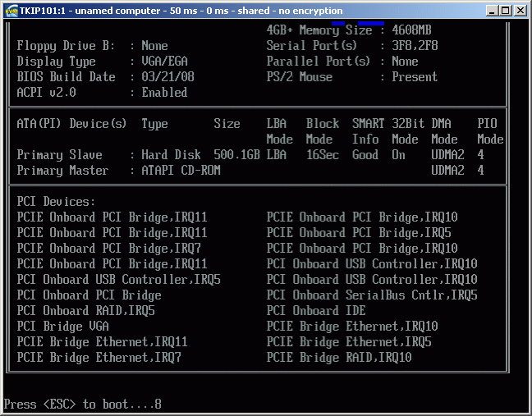Click the 'PCI Onboard RAID,IRQ5' entry
The width and height of the screenshot is (532, 416).
click(x=86, y=311)
